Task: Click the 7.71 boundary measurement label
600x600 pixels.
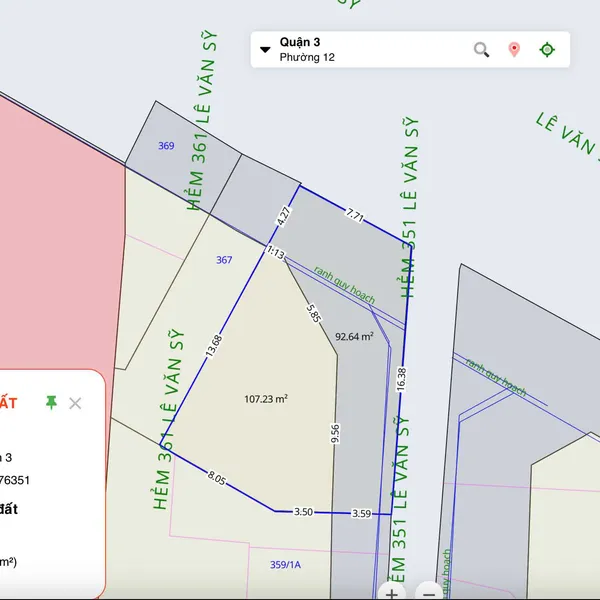Action: 355,214
